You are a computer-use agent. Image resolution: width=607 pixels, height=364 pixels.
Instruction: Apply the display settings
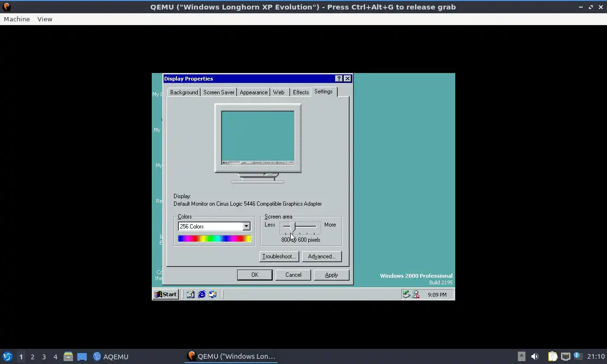[331, 275]
